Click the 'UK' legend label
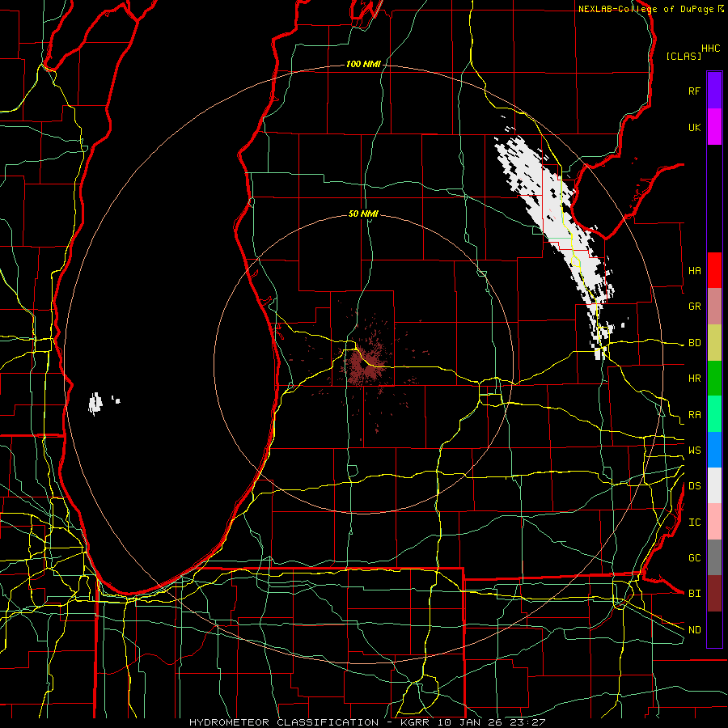This screenshot has height=728, width=728. coord(694,127)
